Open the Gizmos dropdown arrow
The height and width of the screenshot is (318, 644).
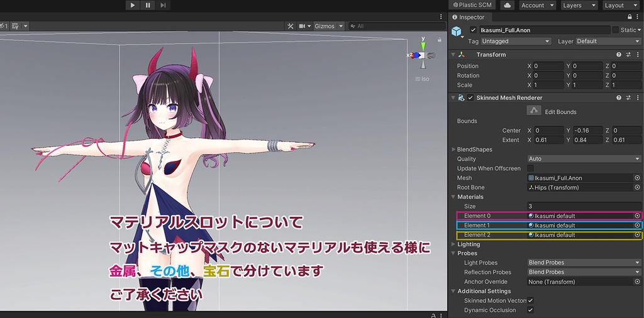pos(340,26)
